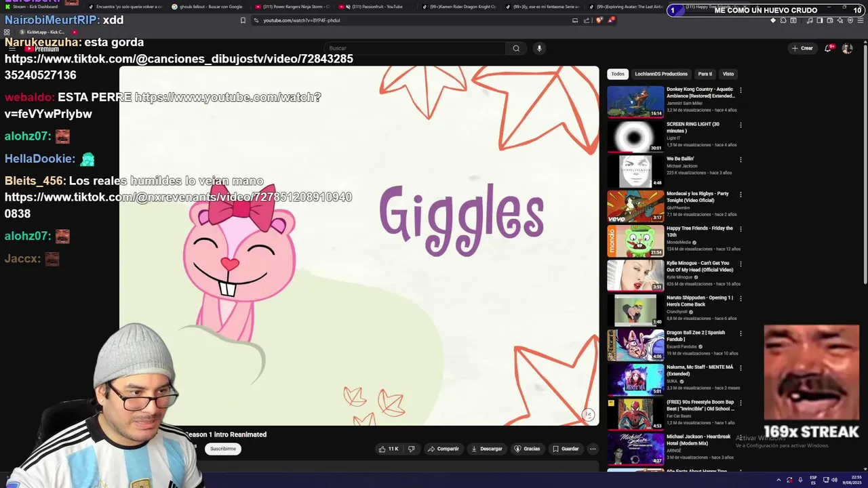Open options menu for 90s Freestyle Boom Bap video
This screenshot has width=868, height=488.
pyautogui.click(x=741, y=403)
